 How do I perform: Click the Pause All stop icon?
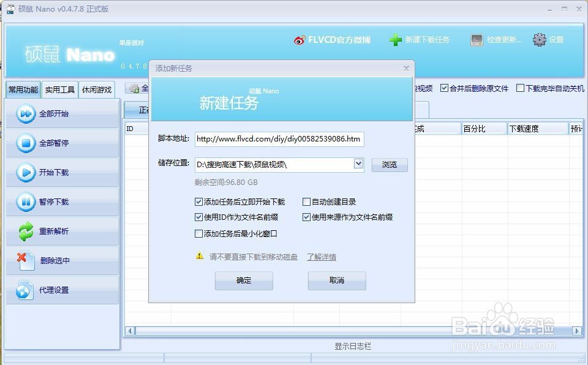point(26,143)
